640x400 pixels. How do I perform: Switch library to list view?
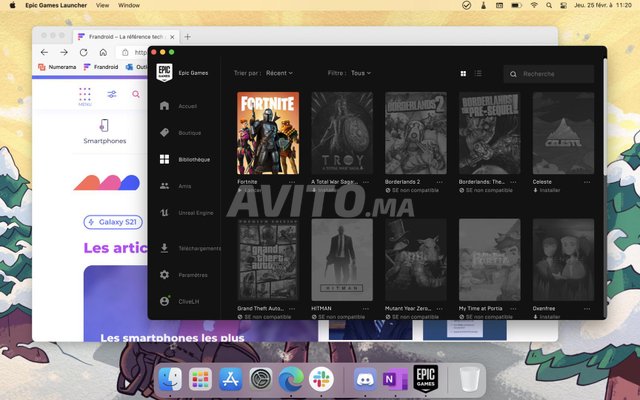(x=478, y=73)
